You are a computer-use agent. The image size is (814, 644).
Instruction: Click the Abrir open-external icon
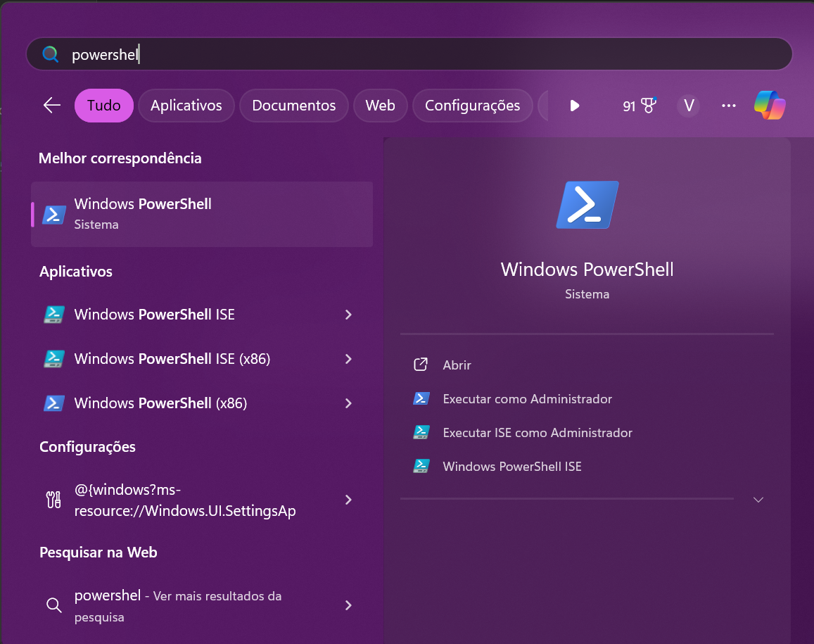(x=421, y=365)
